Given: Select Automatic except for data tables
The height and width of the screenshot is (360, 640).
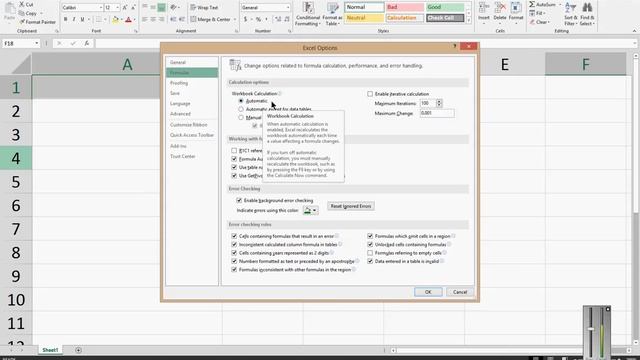Looking at the screenshot, I should coord(241,109).
